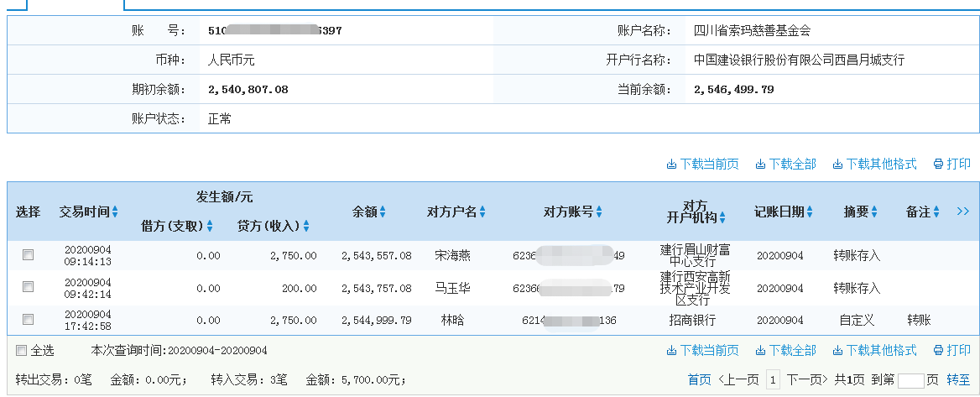The height and width of the screenshot is (397, 980).
Task: Focus the 到第 page number input
Action: [x=910, y=379]
